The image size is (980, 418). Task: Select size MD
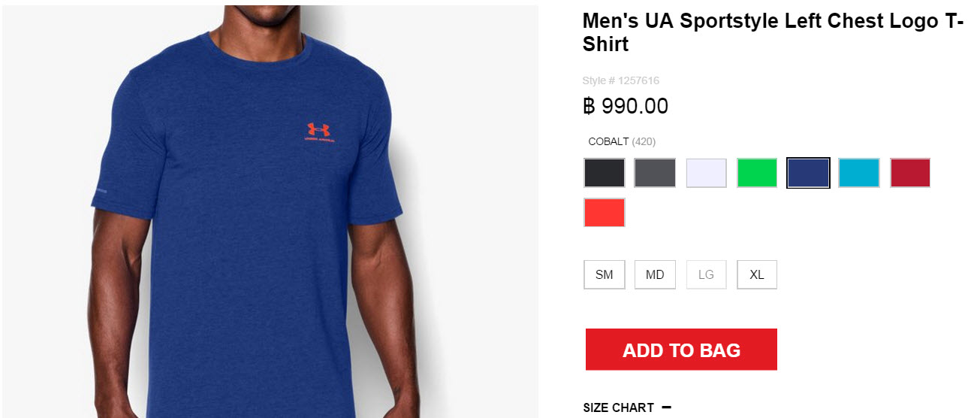pos(655,274)
